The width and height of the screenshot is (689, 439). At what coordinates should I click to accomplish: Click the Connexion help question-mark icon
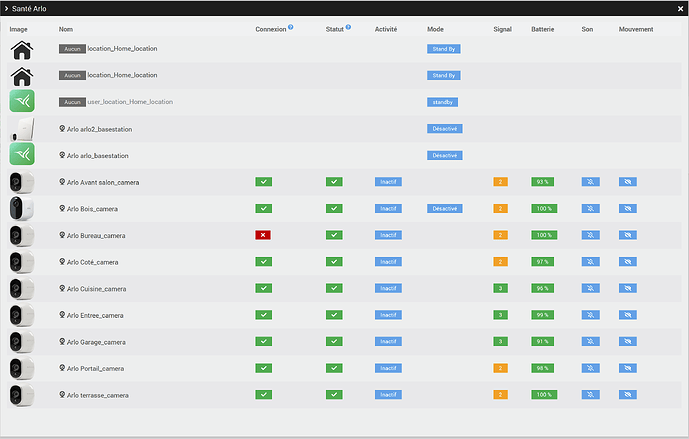coord(290,27)
